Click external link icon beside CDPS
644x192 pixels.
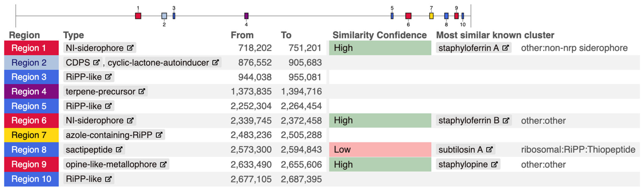point(96,63)
